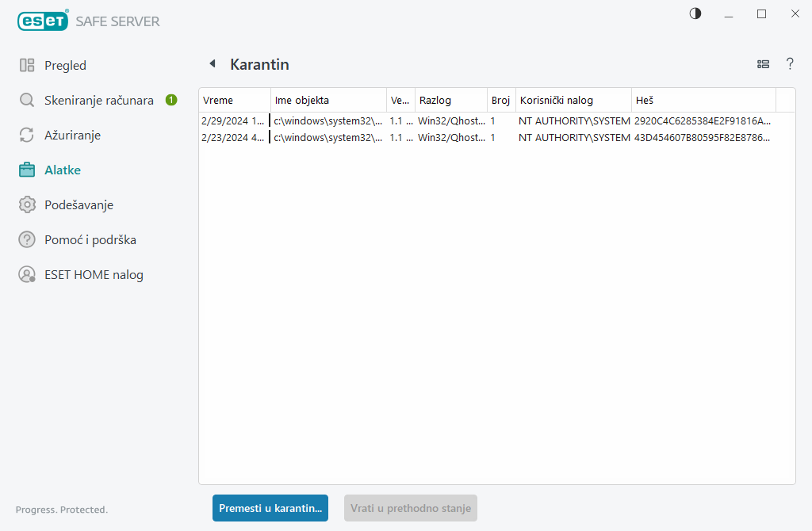Open Podešavanje gear icon
This screenshot has width=812, height=531.
[x=27, y=205]
